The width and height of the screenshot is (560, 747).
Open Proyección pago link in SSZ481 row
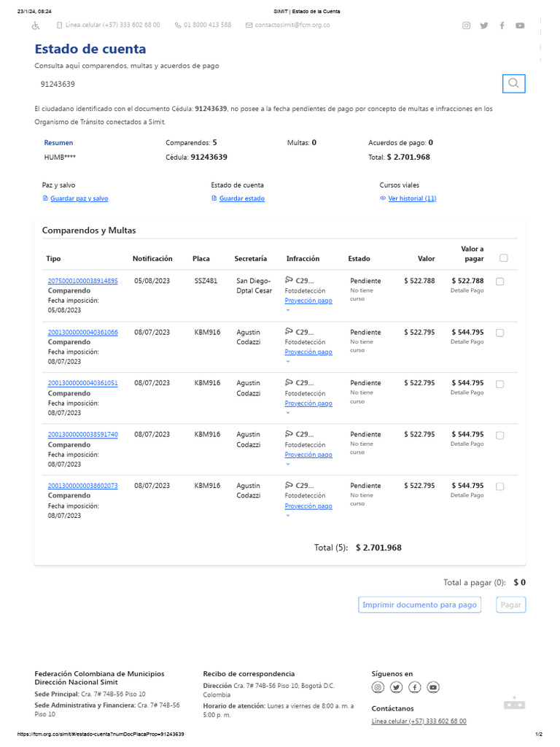[308, 301]
